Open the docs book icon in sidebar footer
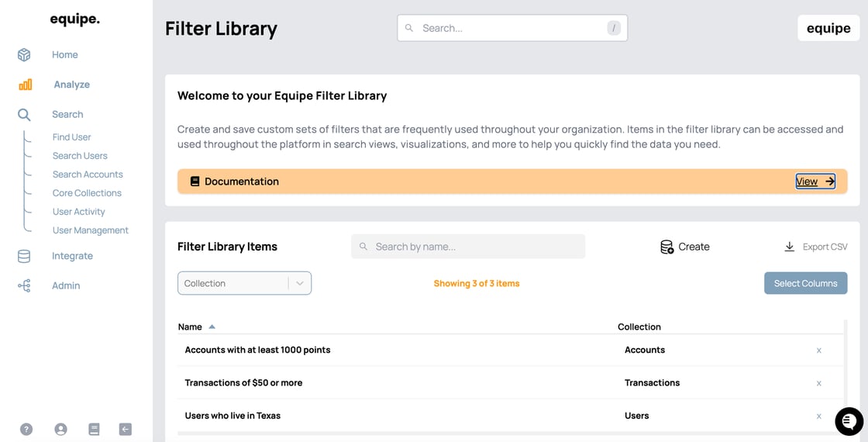 [94, 430]
